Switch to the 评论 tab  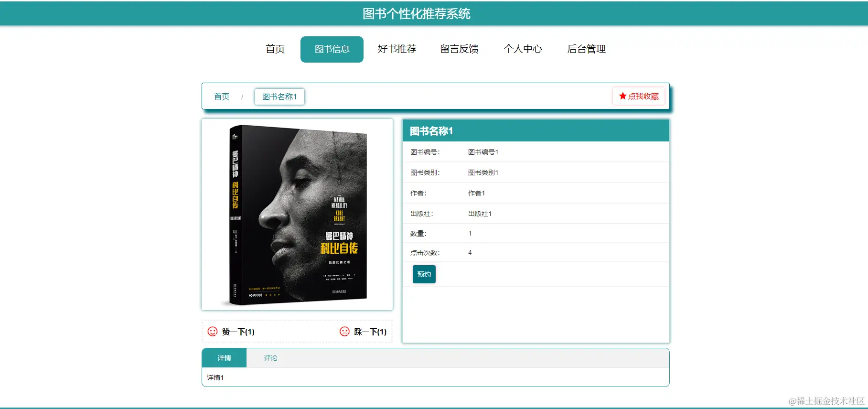click(270, 358)
